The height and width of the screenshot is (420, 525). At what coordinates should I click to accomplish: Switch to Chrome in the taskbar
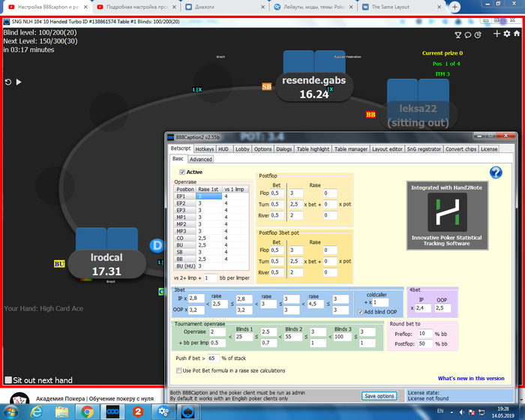(87, 412)
